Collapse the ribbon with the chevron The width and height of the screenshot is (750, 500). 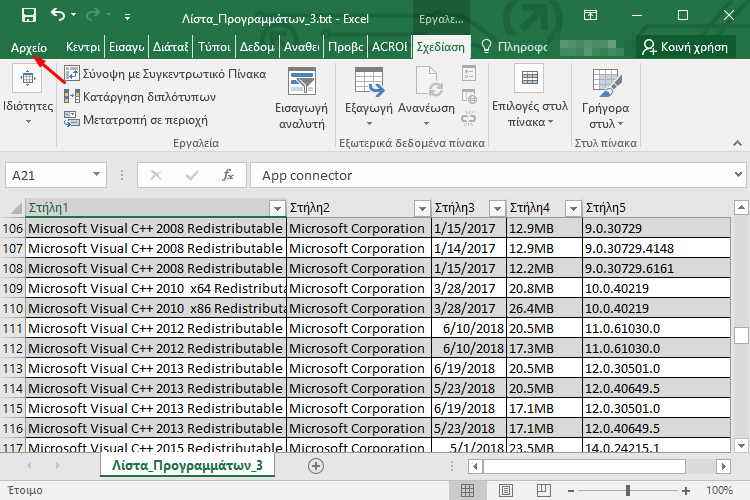pos(737,143)
